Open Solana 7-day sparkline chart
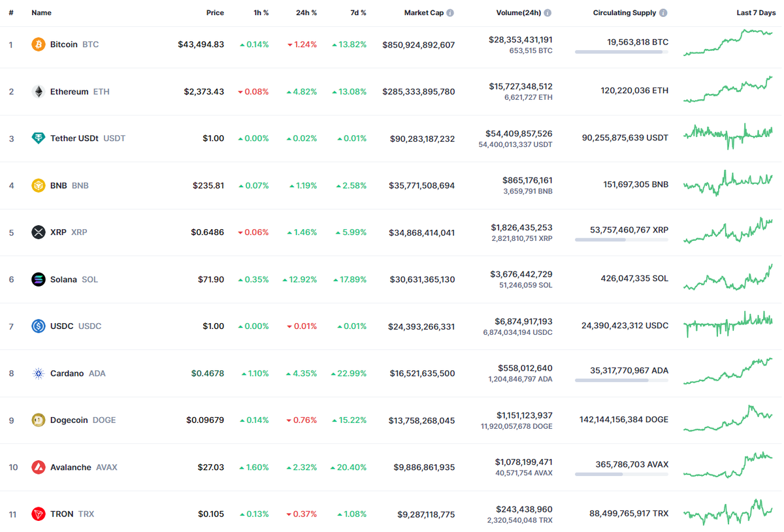 click(x=728, y=277)
